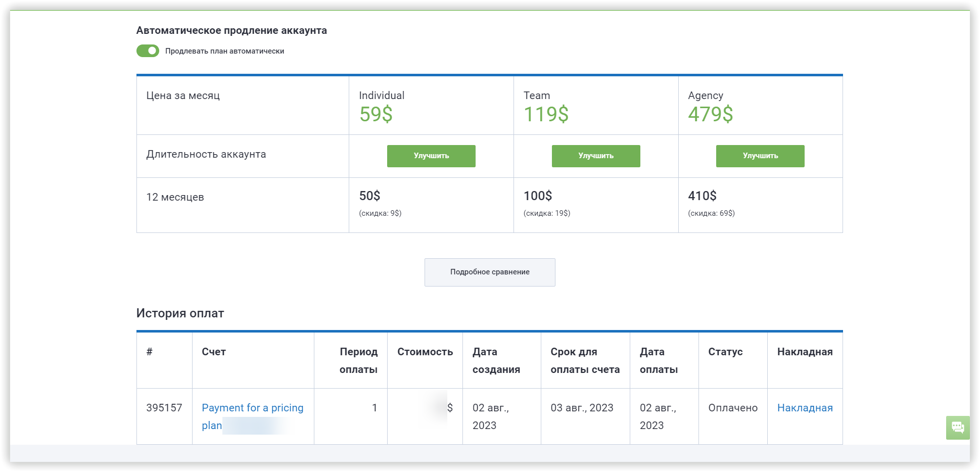
Task: Click the скидка: 19$ discount note
Action: pyautogui.click(x=547, y=213)
